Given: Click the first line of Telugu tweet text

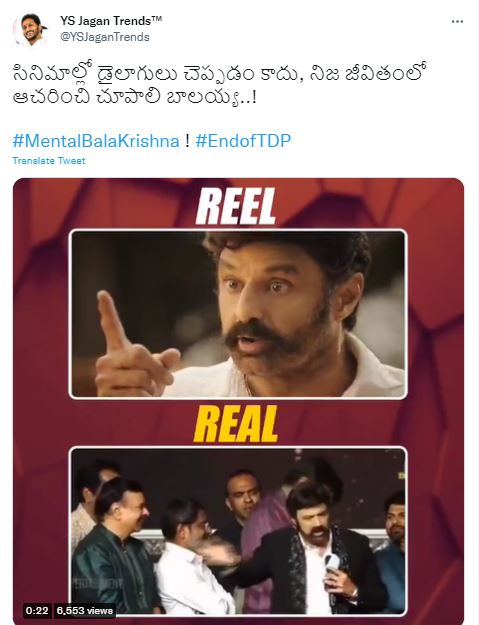Looking at the screenshot, I should coord(220,74).
